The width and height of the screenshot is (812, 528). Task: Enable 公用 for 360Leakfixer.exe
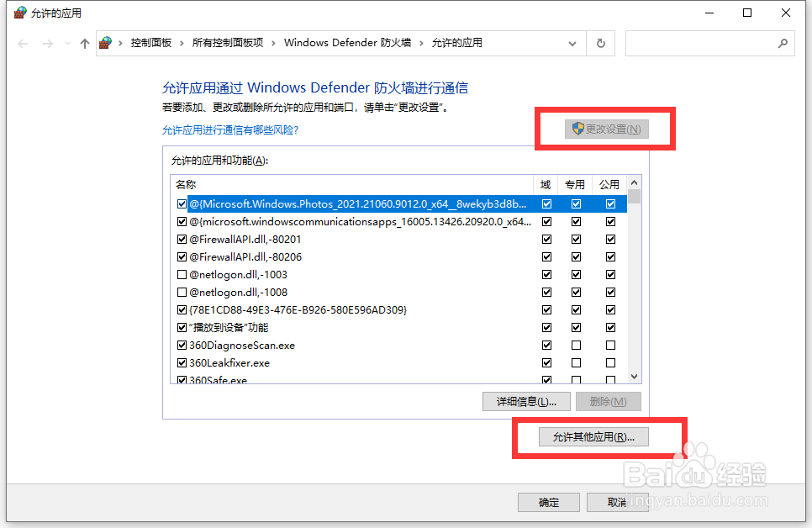pos(610,362)
